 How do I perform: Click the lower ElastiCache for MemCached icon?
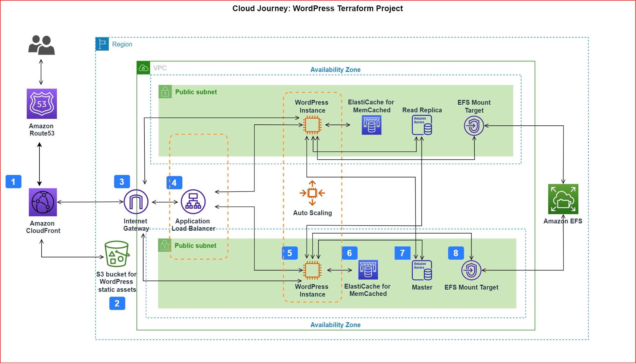tap(368, 270)
